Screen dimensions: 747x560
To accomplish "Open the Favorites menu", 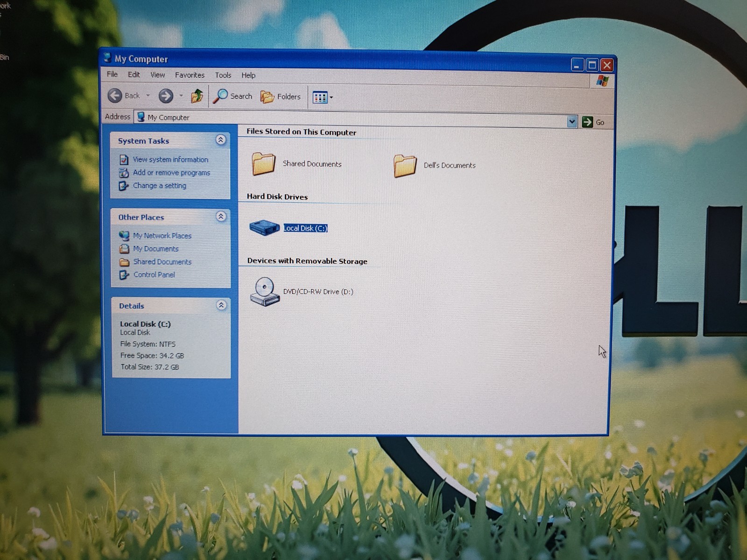I will coord(190,75).
